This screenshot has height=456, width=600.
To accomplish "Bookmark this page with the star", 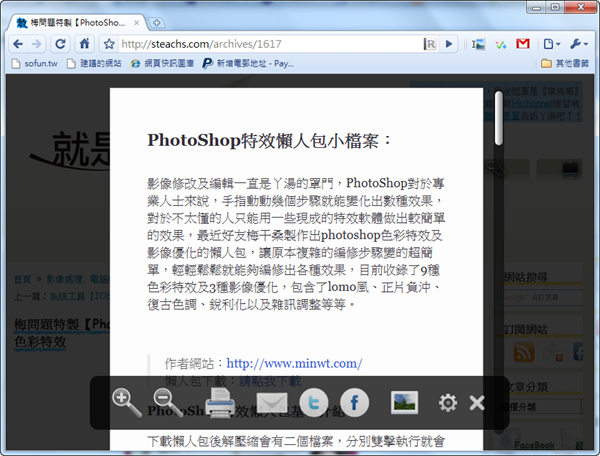I will (x=109, y=44).
